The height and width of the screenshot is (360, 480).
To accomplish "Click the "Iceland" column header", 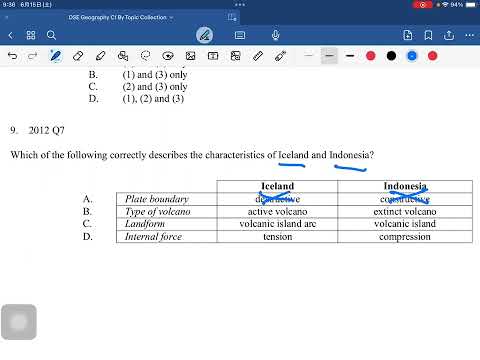I will [x=277, y=186].
